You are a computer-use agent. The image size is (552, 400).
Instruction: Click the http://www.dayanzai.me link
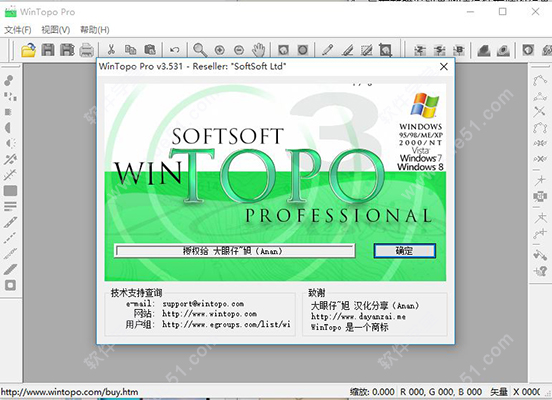[358, 317]
